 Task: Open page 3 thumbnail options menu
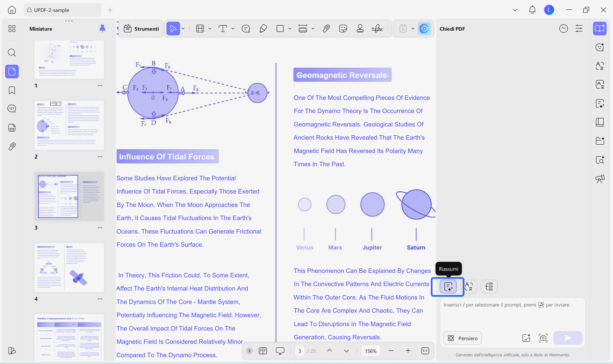point(100,228)
